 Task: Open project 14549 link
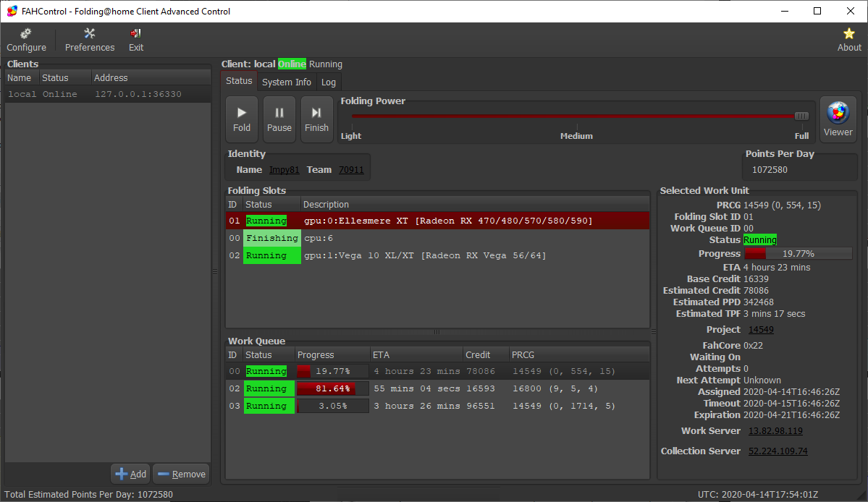pos(761,330)
